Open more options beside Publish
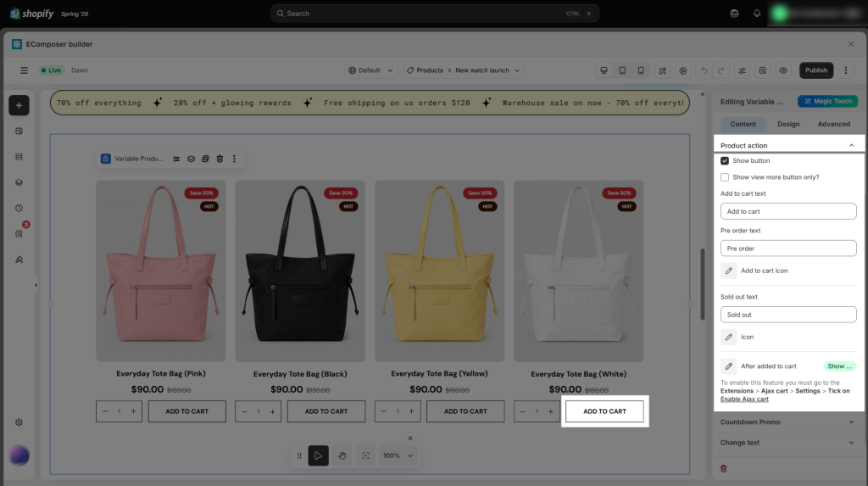 845,70
